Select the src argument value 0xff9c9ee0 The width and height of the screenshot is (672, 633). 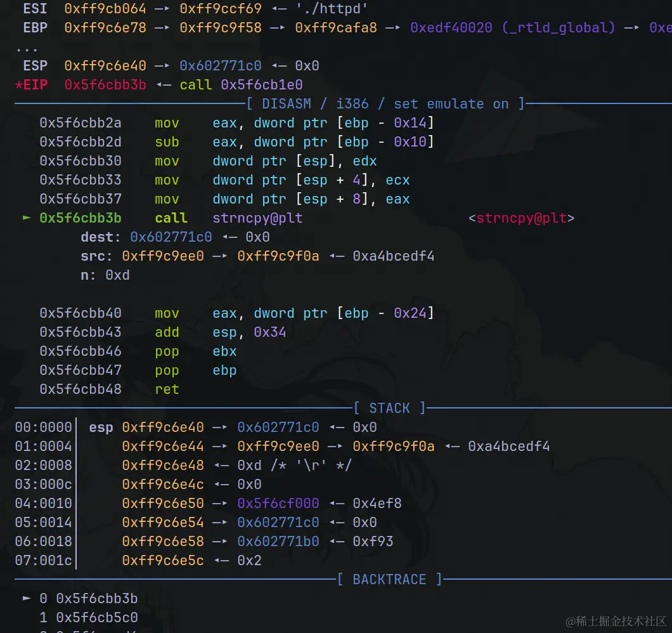(x=163, y=256)
